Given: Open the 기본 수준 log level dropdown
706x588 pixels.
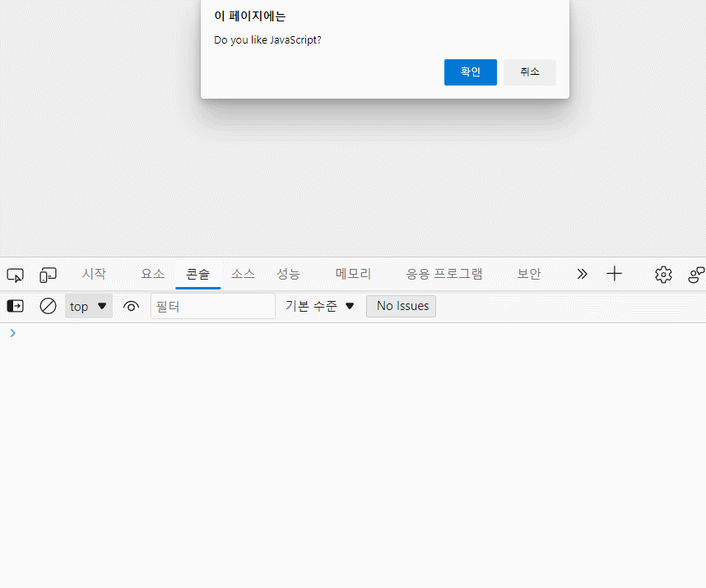Looking at the screenshot, I should tap(320, 307).
